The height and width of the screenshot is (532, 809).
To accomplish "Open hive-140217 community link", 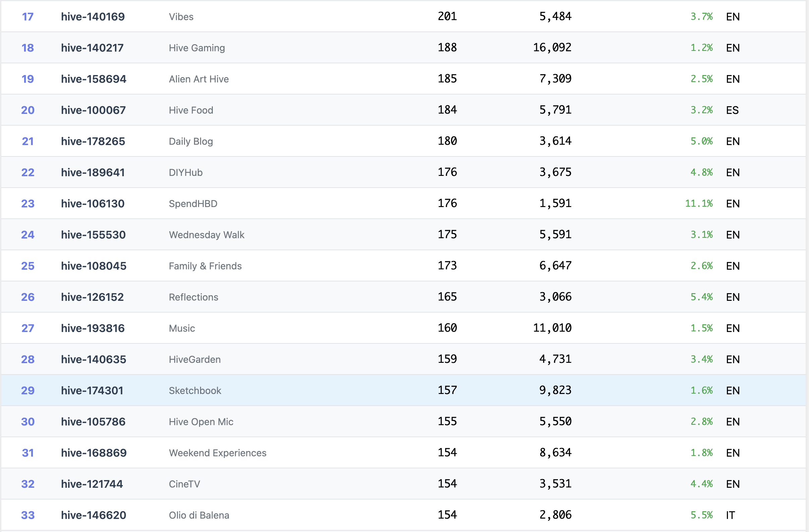I will click(92, 48).
